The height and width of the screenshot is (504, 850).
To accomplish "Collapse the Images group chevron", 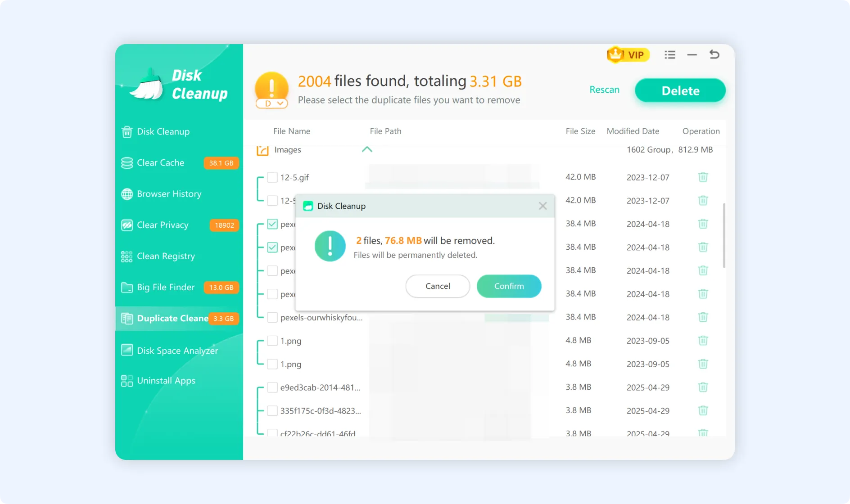I will point(367,149).
